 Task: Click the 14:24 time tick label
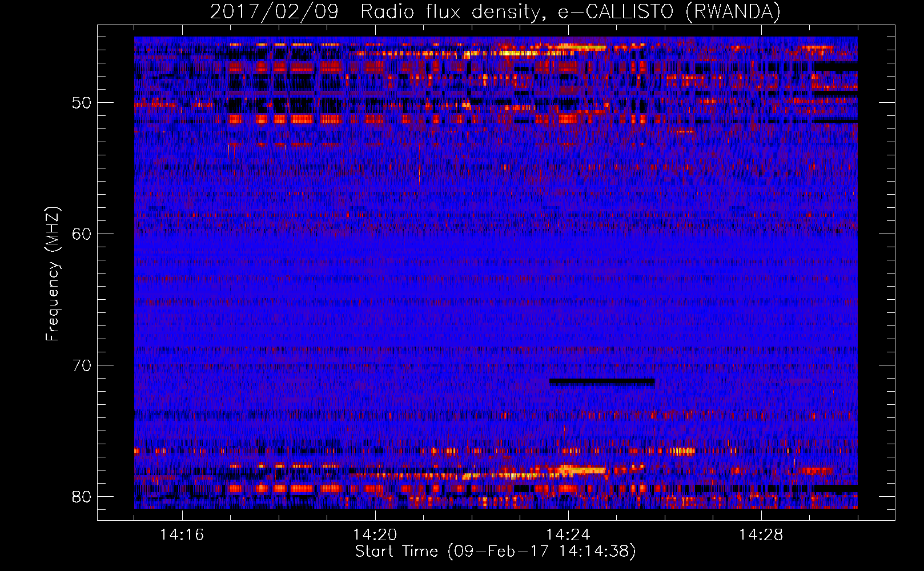pos(568,535)
